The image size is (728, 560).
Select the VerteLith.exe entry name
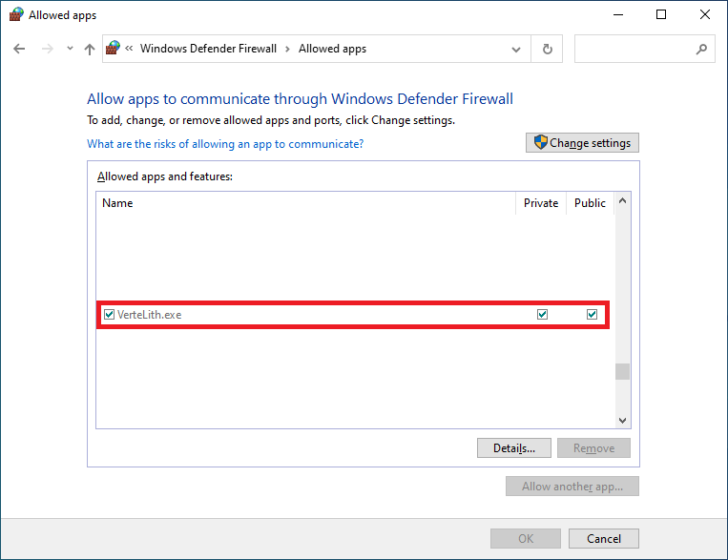pos(149,315)
